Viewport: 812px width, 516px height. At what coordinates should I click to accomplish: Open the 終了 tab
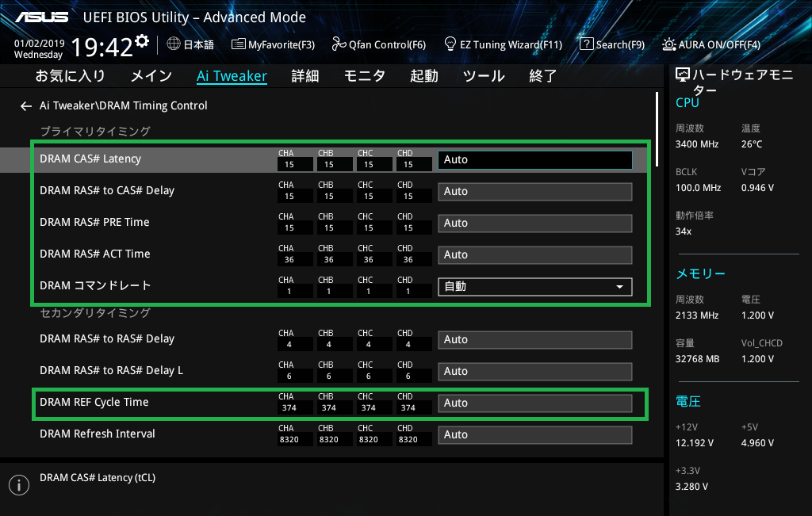click(x=542, y=76)
